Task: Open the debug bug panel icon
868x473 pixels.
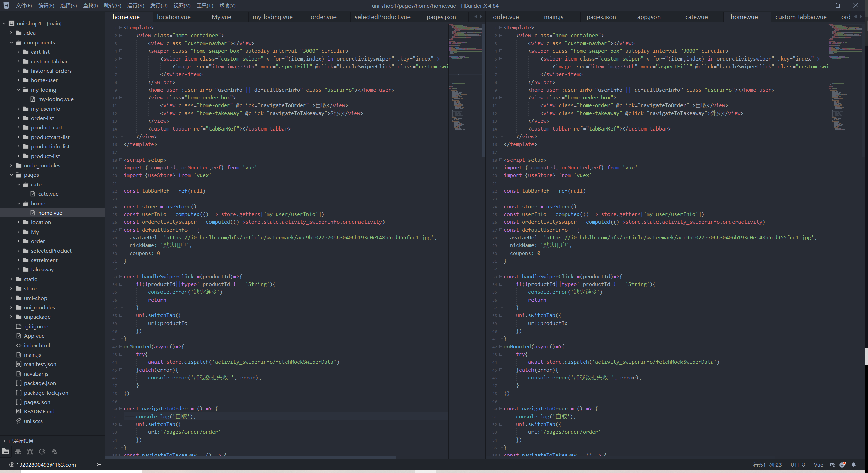Action: (30, 452)
